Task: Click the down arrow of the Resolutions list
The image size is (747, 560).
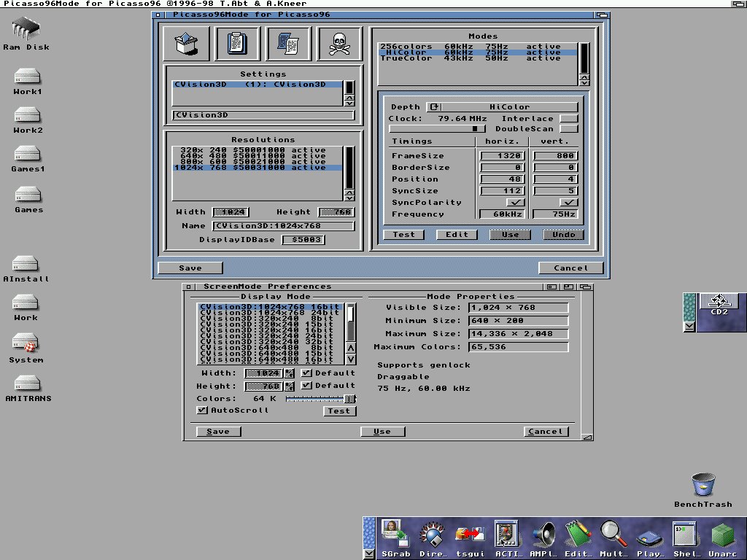Action: [349, 197]
